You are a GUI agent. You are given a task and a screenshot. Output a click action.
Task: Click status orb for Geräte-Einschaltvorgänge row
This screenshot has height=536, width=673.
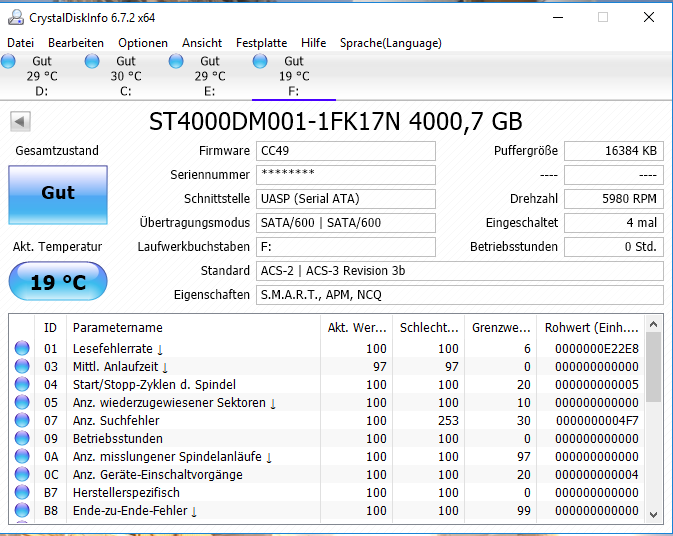point(22,474)
